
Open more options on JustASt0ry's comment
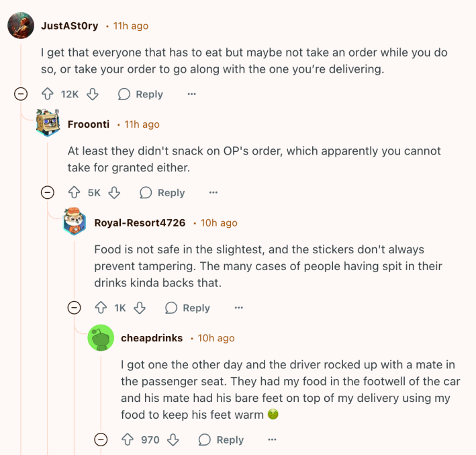click(191, 94)
